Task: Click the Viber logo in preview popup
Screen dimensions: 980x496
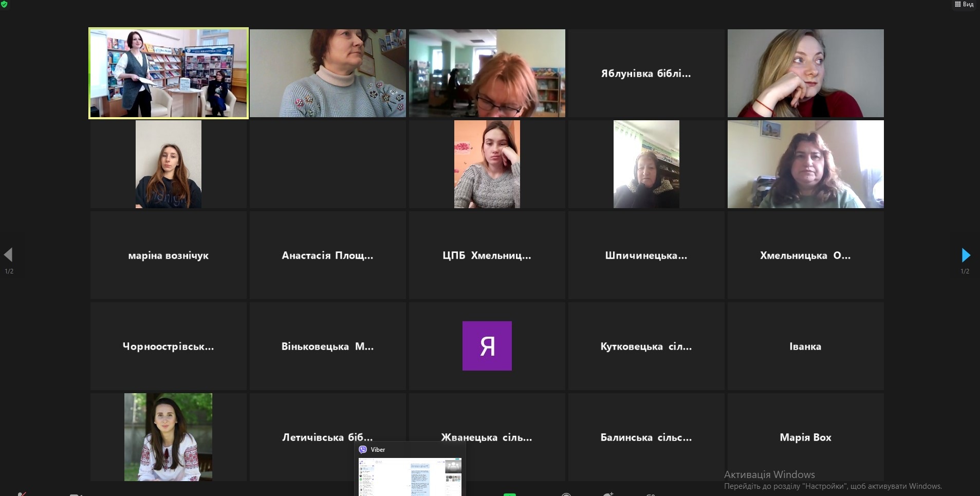Action: (x=363, y=450)
